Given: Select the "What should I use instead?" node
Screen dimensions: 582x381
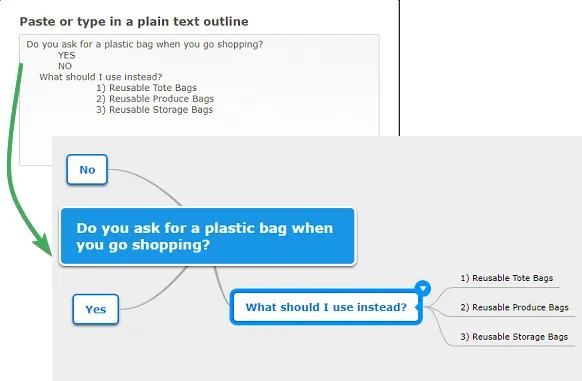Looking at the screenshot, I should click(326, 307).
